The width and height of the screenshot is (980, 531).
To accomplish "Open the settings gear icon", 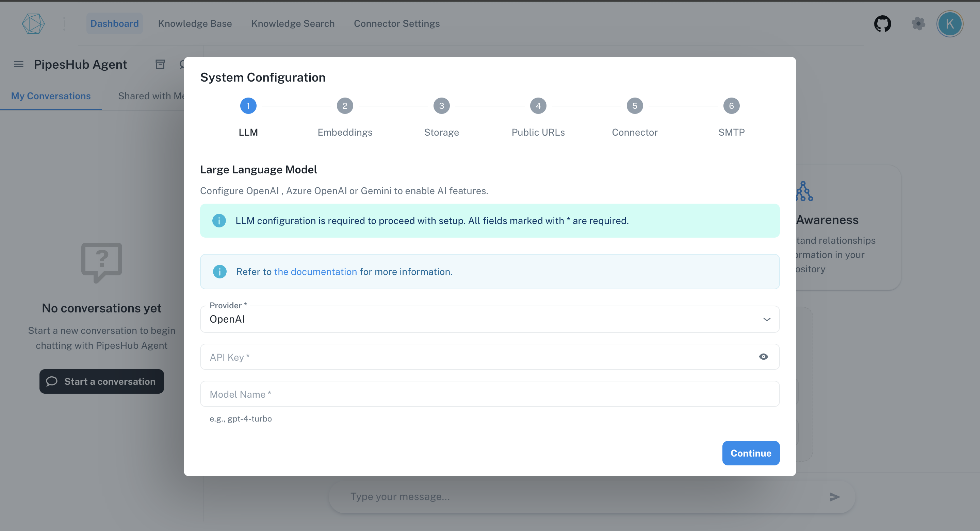I will pyautogui.click(x=919, y=23).
